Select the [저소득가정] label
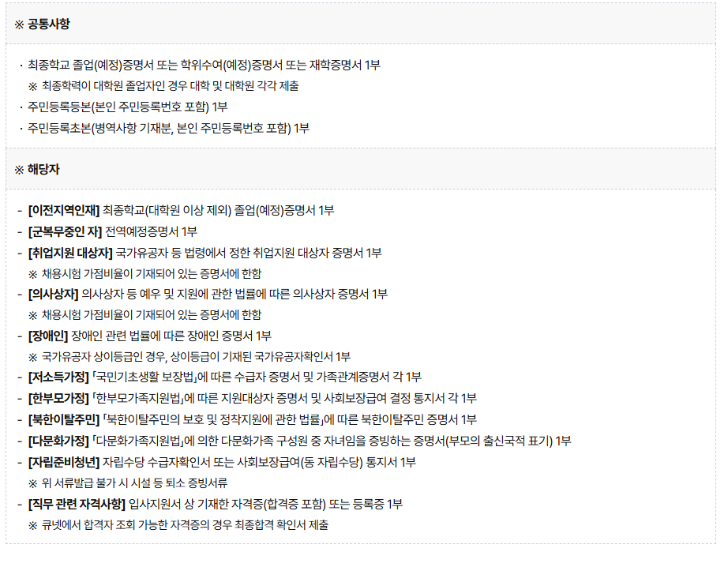This screenshot has width=728, height=567. [58, 377]
